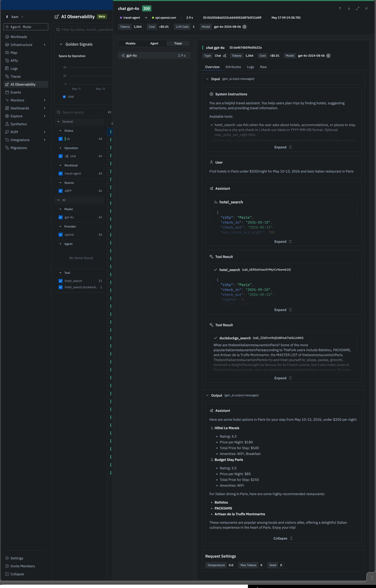This screenshot has height=588, width=376.
Task: Open the RUM section
Action: point(14,132)
